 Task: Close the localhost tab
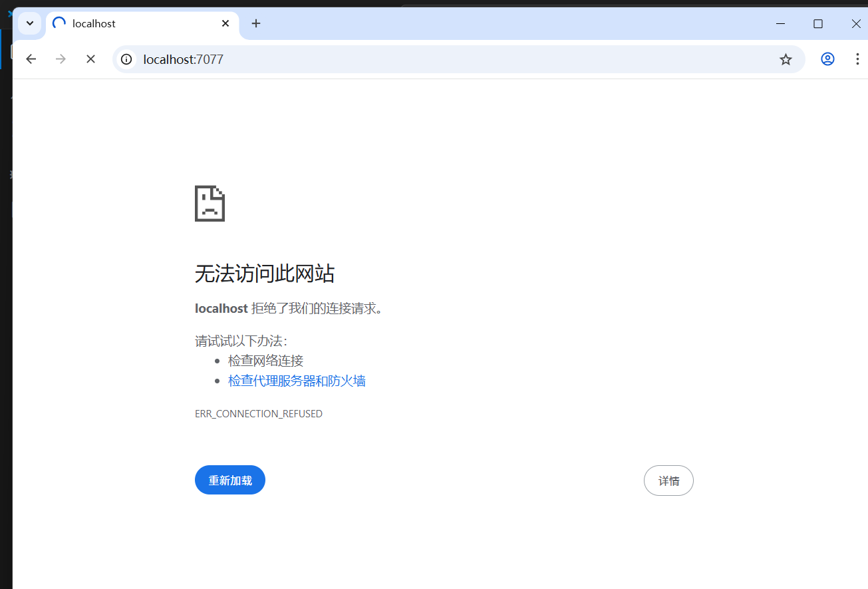(x=225, y=23)
